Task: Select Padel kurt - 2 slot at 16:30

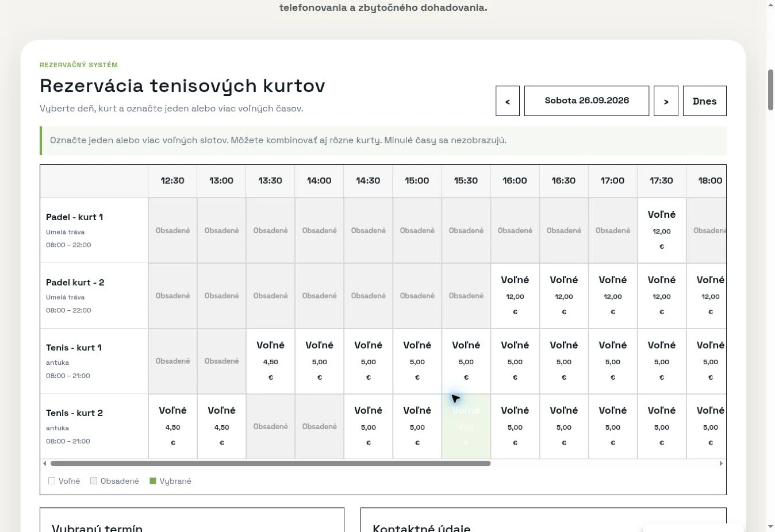Action: [564, 296]
